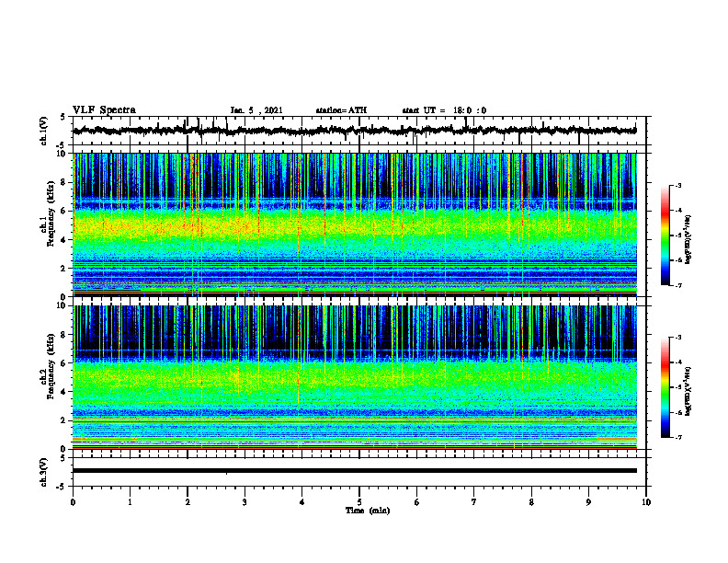Click the "Time (min)" x-axis label
This screenshot has width=728, height=563.
pyautogui.click(x=368, y=511)
